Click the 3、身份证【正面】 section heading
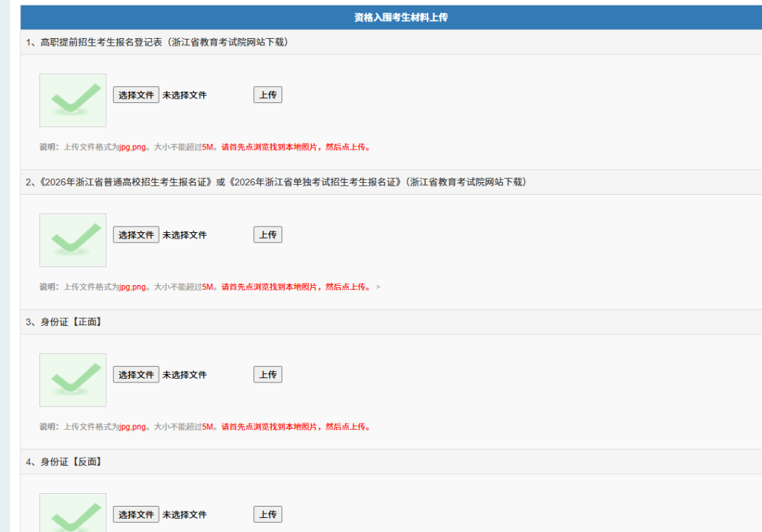Image resolution: width=762 pixels, height=532 pixels. (x=64, y=322)
